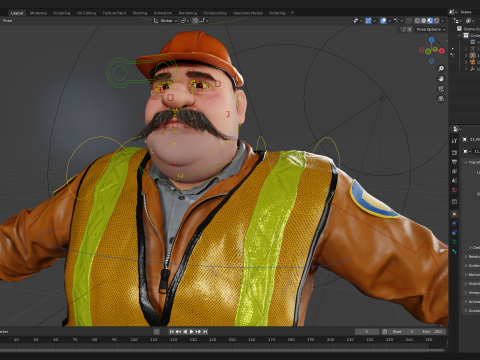Toggle snapping magnet icon

click(x=195, y=21)
